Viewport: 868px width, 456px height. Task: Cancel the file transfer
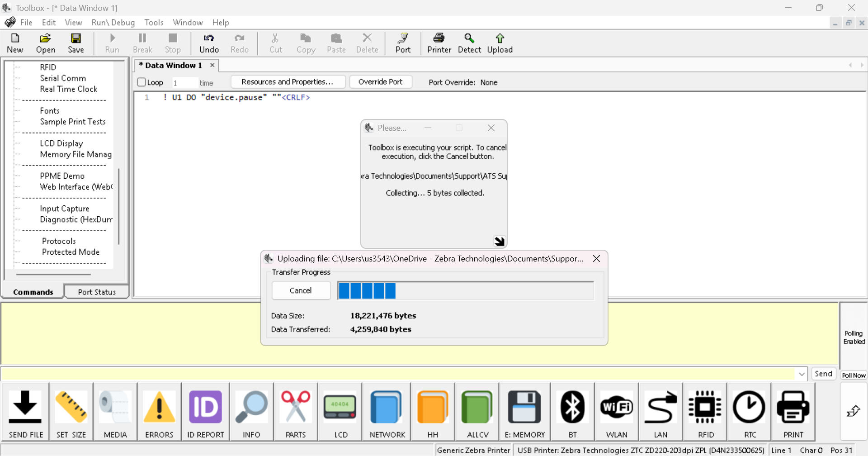tap(301, 290)
